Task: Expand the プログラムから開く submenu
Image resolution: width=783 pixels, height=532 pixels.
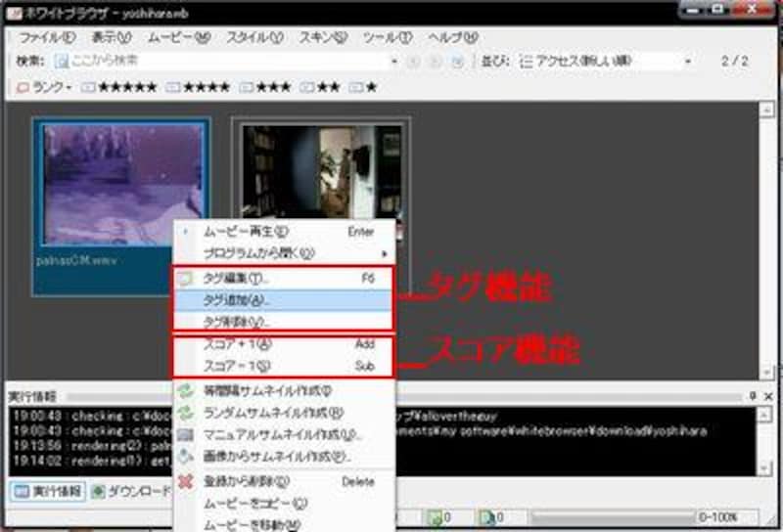Action: tap(284, 253)
